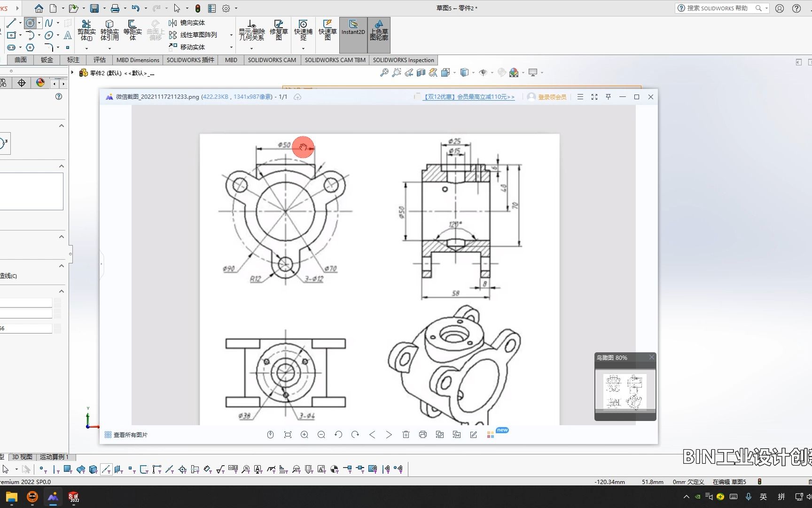Image resolution: width=812 pixels, height=508 pixels.
Task: Open the Quick Snaps (快速捕捉) dropdown
Action: pos(303,48)
